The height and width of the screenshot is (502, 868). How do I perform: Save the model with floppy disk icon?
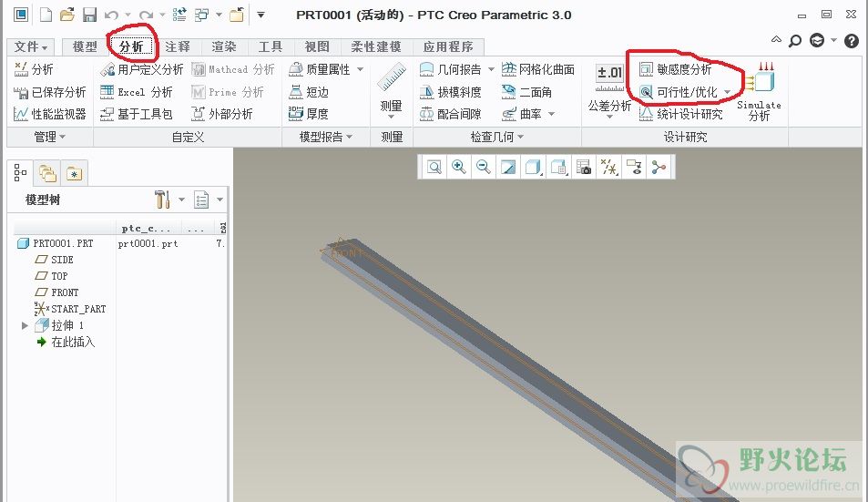[x=89, y=15]
